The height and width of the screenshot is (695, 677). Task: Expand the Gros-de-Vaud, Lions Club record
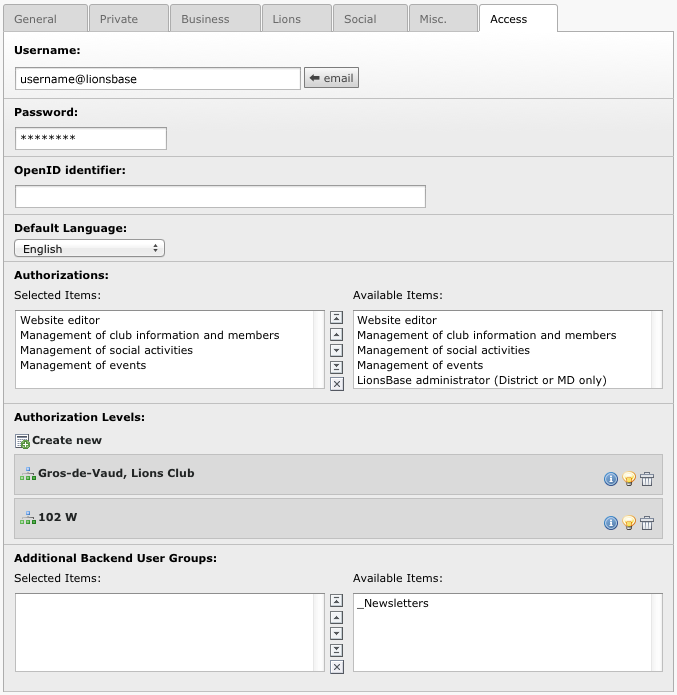tap(116, 473)
